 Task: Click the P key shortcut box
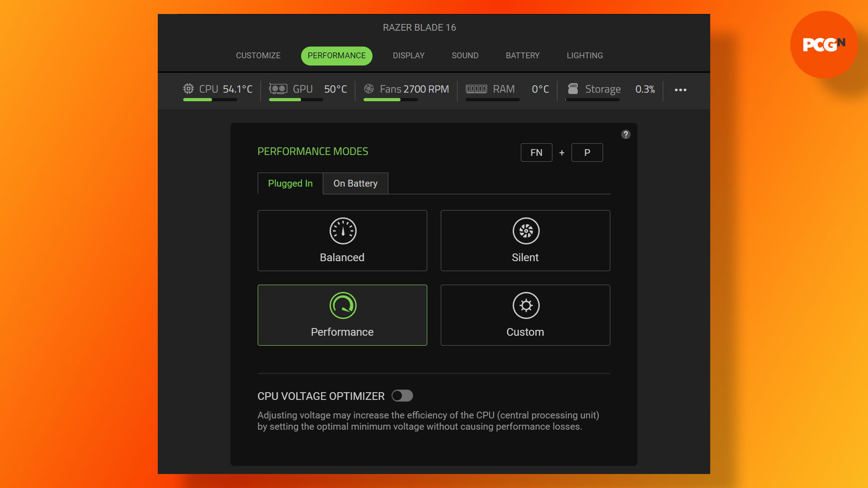pos(587,153)
